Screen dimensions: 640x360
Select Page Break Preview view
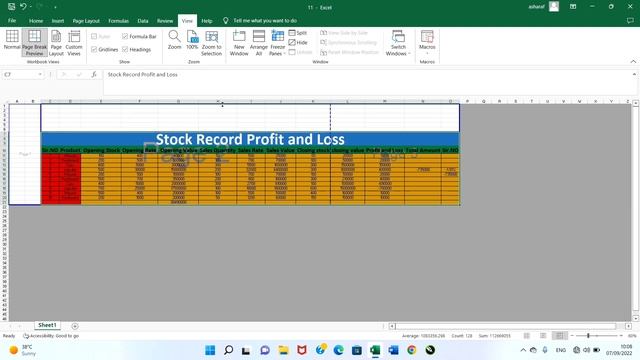click(x=34, y=42)
